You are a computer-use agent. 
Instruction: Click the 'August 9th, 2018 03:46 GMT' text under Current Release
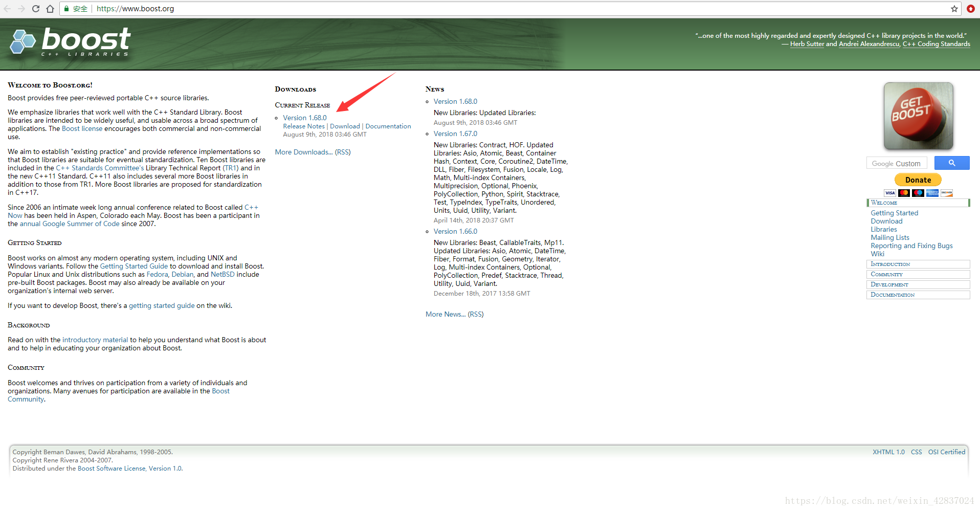[325, 135]
